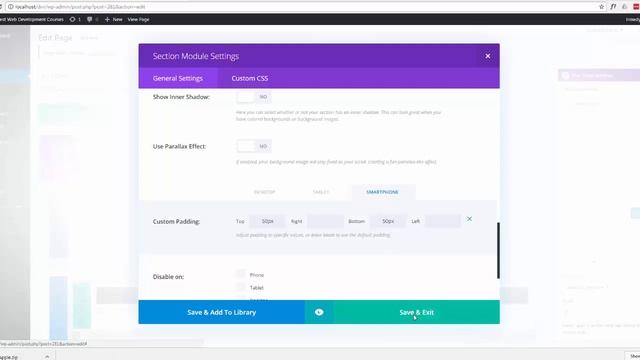Toggle the Use Parallax Effect switch
The width and height of the screenshot is (640, 360).
(253, 146)
